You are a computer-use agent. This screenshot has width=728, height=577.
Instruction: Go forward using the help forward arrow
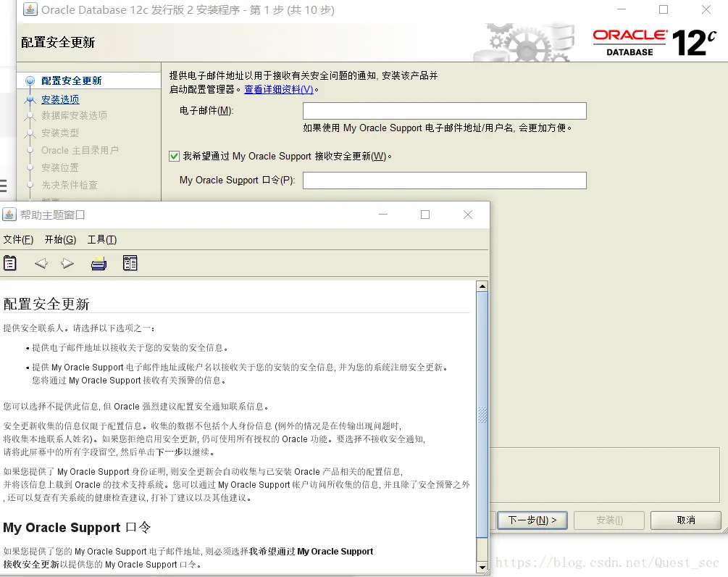(x=67, y=263)
